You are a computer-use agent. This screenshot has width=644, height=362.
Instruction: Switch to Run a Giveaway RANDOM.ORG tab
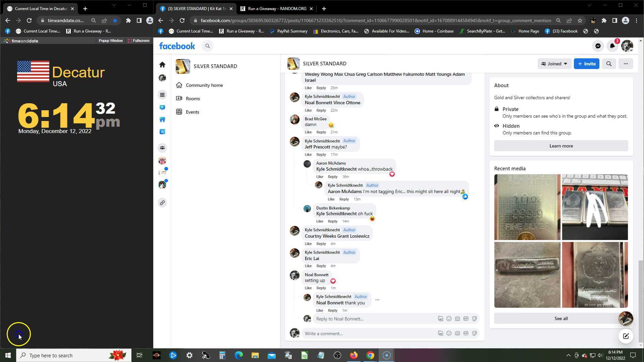coord(277,9)
